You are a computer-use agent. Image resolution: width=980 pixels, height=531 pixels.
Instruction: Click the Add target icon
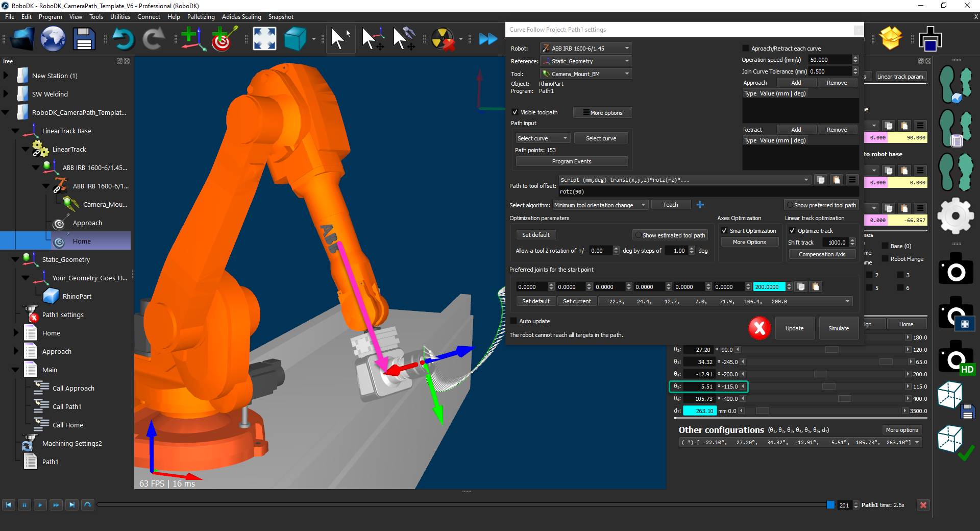click(224, 39)
